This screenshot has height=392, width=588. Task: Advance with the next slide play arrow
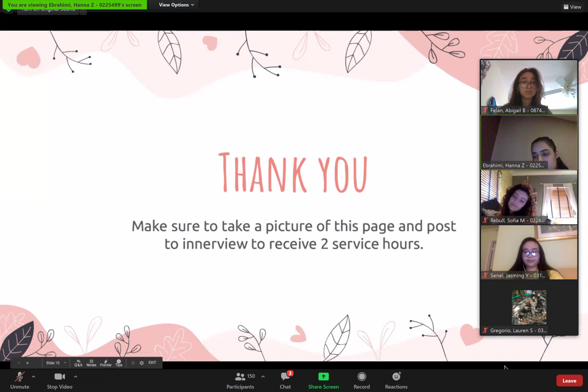click(28, 363)
